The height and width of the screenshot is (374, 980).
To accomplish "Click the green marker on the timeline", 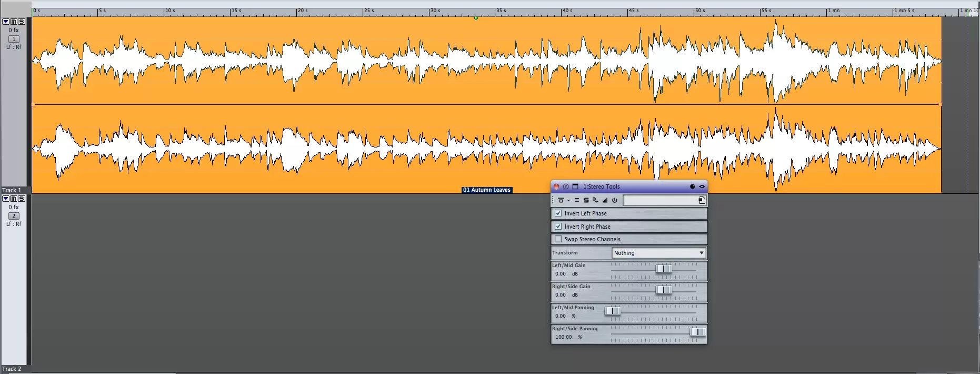I will 476,18.
